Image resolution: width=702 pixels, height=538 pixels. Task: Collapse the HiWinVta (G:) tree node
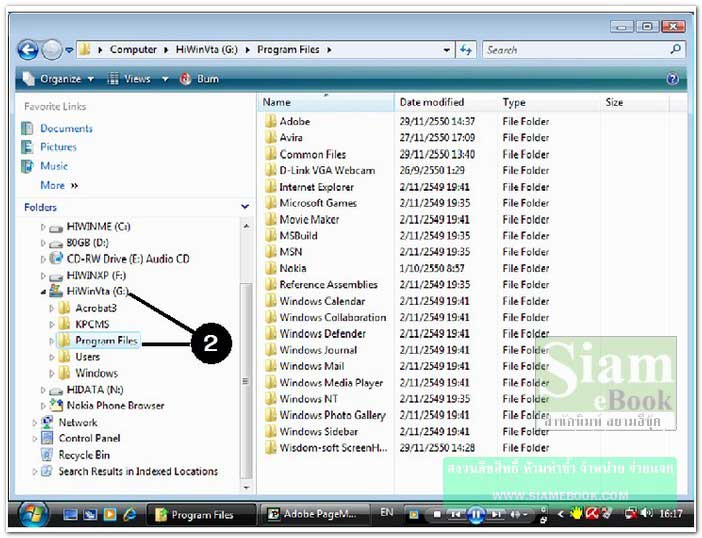[x=43, y=292]
